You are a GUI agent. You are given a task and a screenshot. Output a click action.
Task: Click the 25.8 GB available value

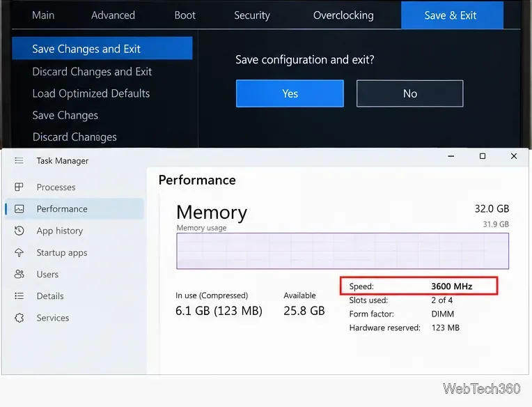point(304,311)
